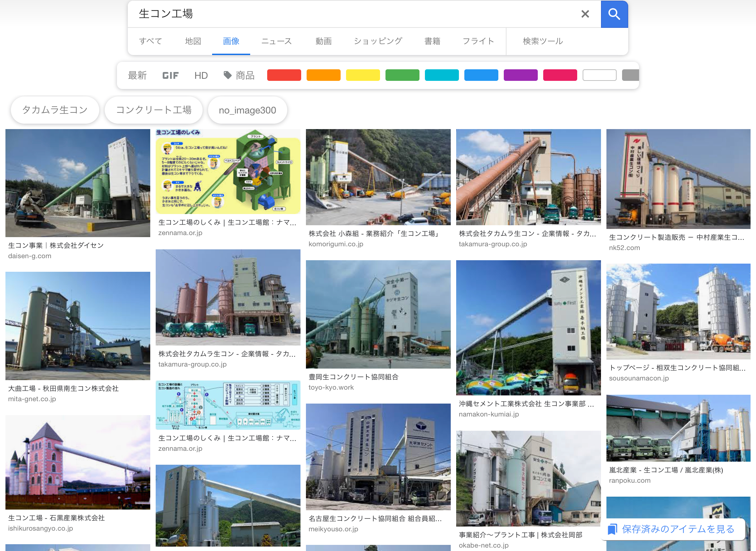Click the nk52.com source link
The width and height of the screenshot is (756, 551).
[x=624, y=248]
